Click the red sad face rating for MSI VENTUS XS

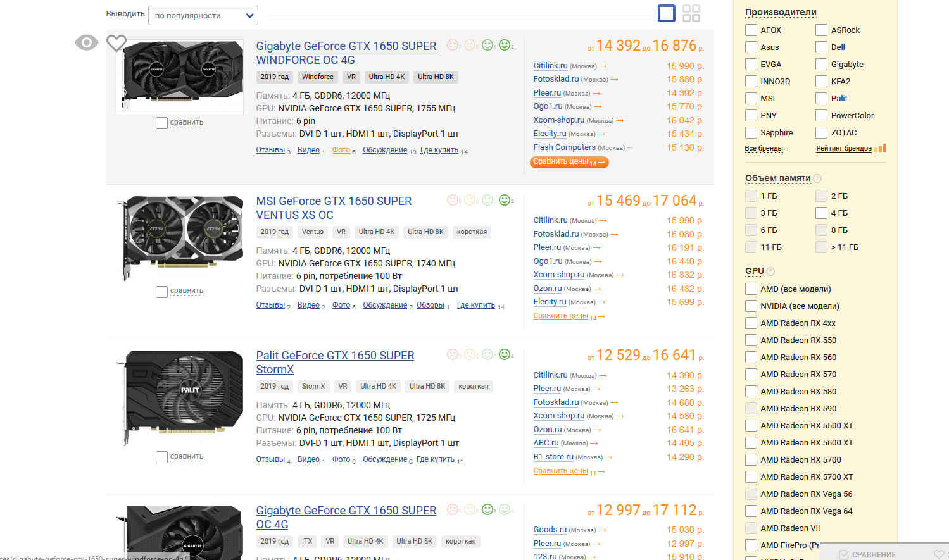453,200
